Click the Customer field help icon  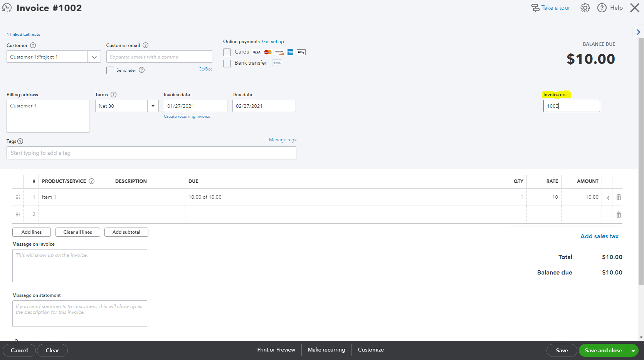pos(33,45)
